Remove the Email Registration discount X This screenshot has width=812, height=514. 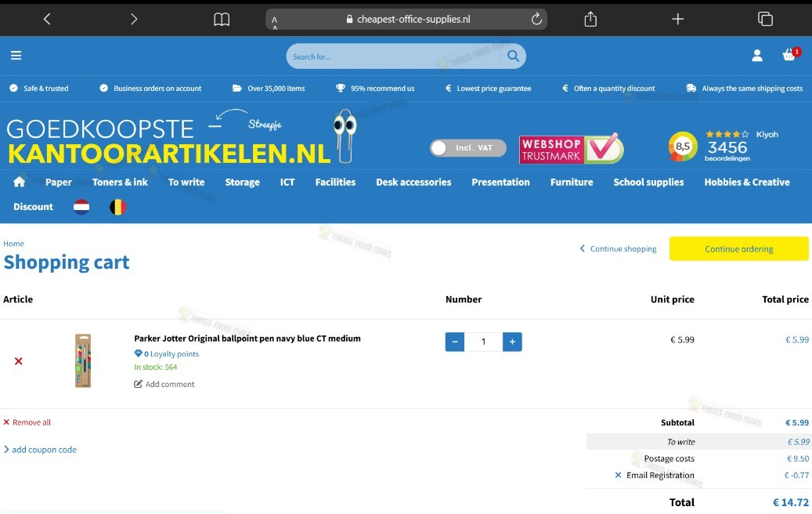pyautogui.click(x=618, y=475)
